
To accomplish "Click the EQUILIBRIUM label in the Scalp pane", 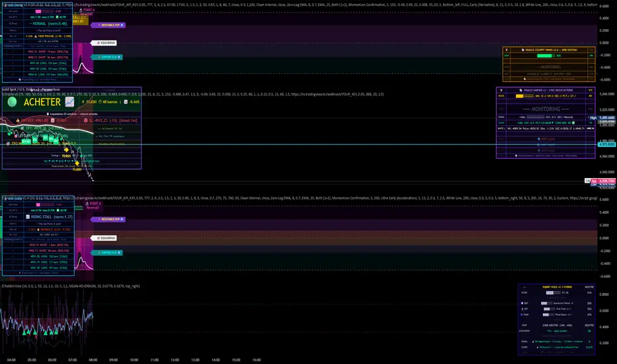I will pos(105,238).
